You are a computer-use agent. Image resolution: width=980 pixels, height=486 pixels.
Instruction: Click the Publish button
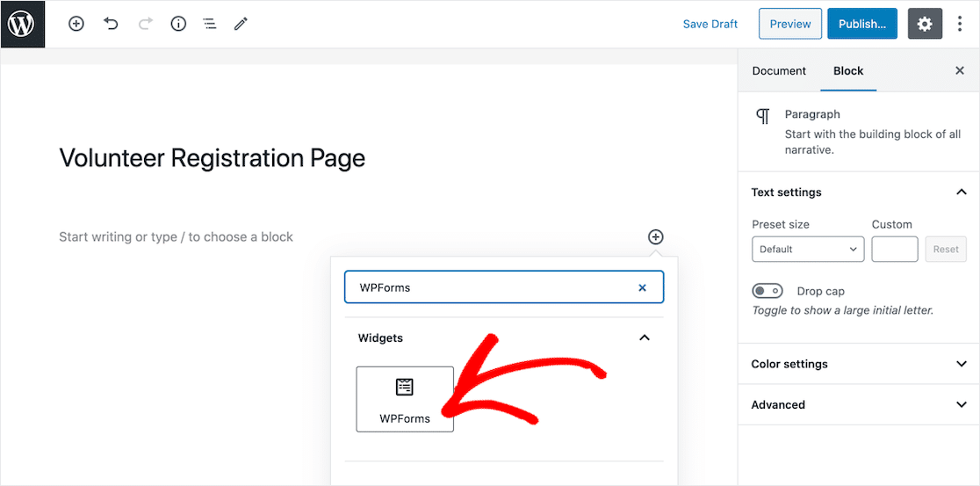(x=861, y=25)
